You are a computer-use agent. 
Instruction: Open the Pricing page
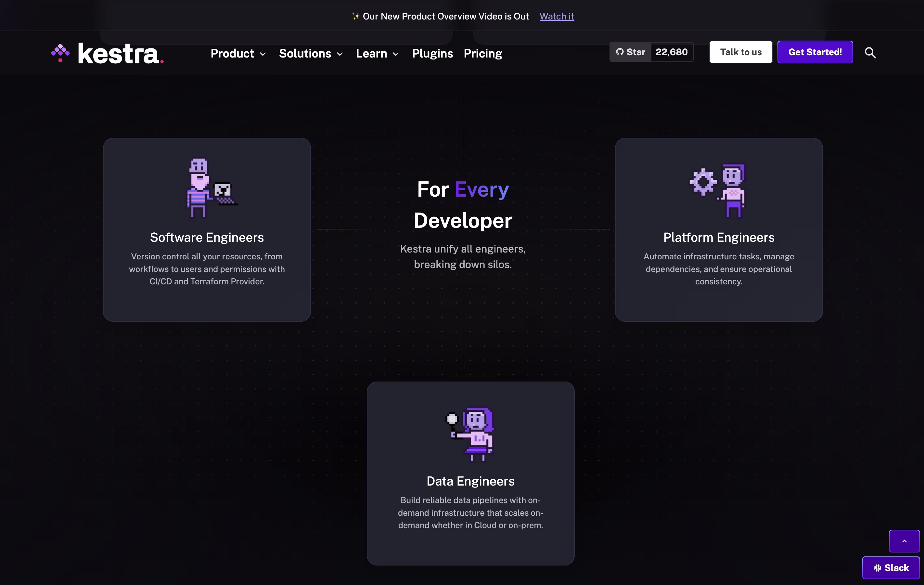(x=483, y=53)
